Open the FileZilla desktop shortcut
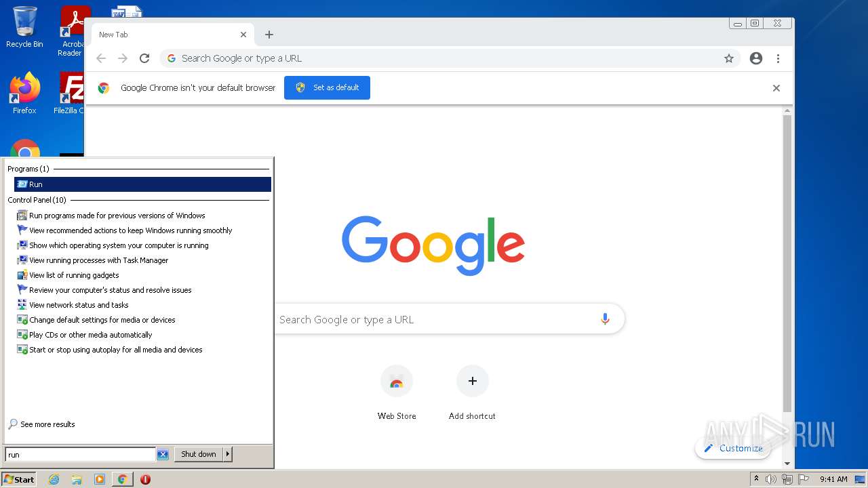The width and height of the screenshot is (868, 488). click(x=69, y=93)
